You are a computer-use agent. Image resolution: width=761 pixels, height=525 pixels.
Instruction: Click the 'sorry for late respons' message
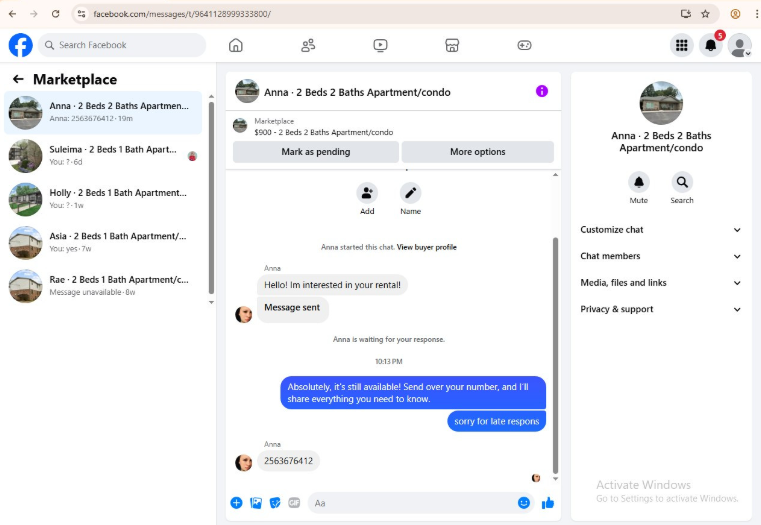tap(496, 421)
